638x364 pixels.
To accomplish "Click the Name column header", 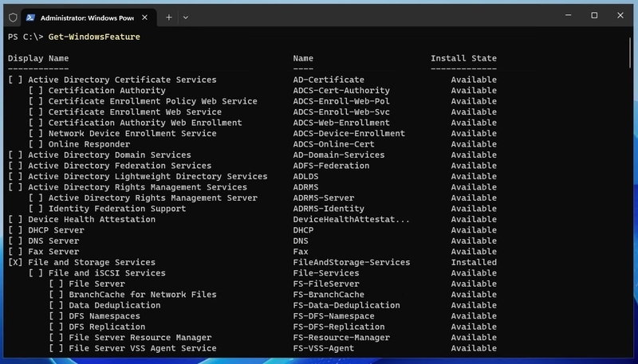I will (x=303, y=58).
